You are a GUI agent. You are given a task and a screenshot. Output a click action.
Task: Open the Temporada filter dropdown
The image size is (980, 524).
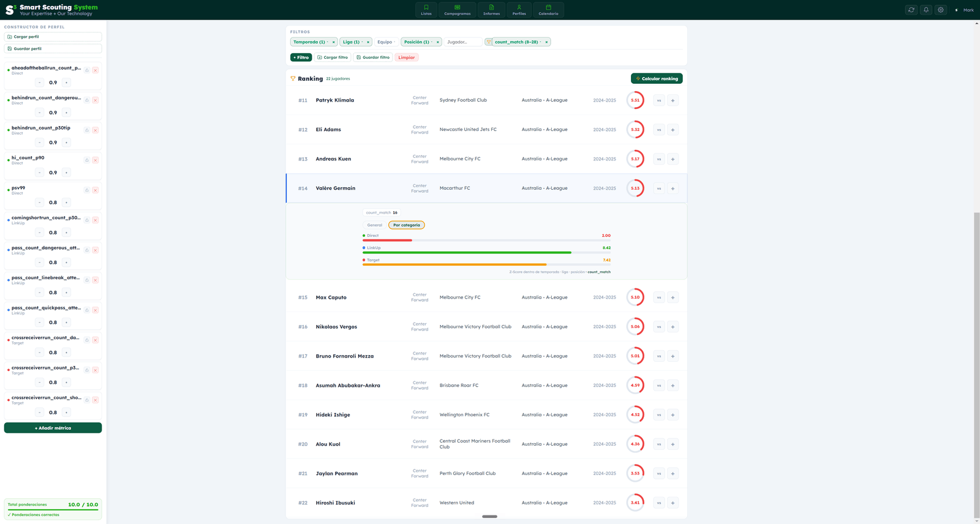click(310, 42)
